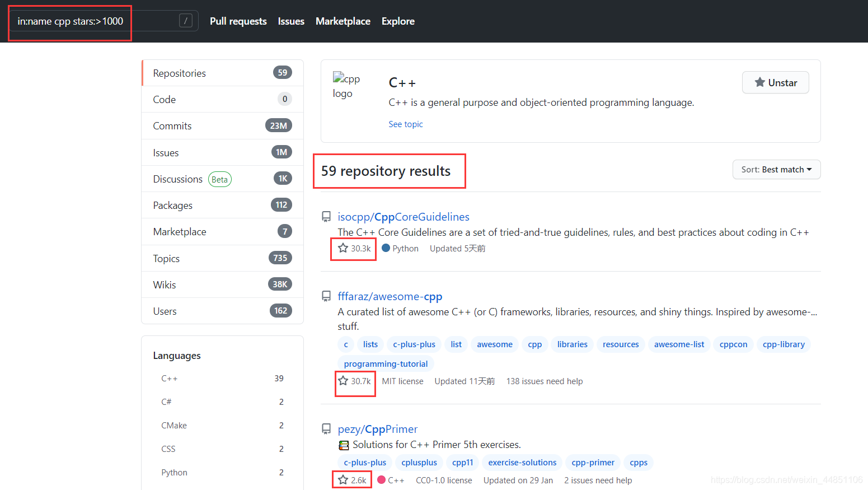The image size is (868, 490).
Task: Filter by CSS language
Action: click(x=223, y=449)
